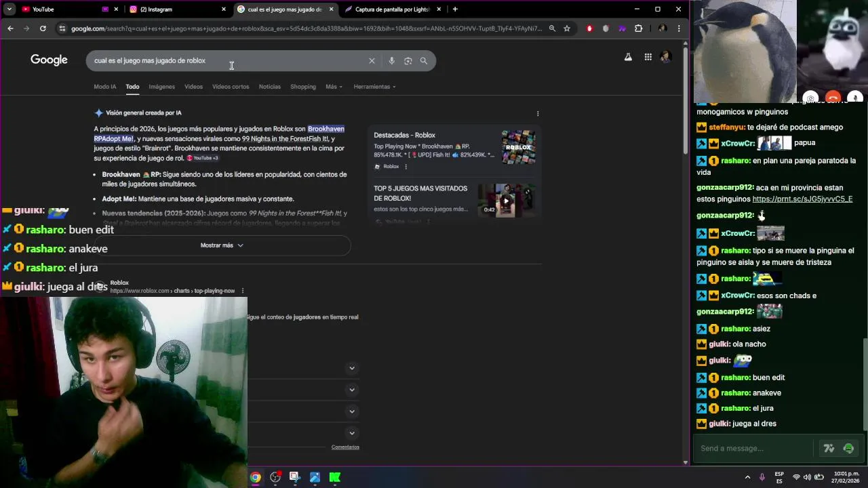Open Chrome in the taskbar
This screenshot has width=868, height=488.
pyautogui.click(x=255, y=477)
